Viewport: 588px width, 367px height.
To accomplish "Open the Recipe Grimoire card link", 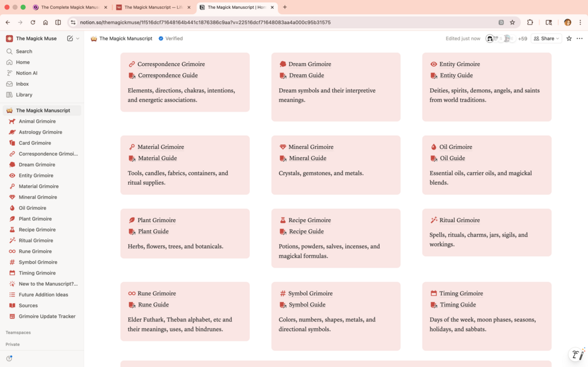I will (x=310, y=220).
